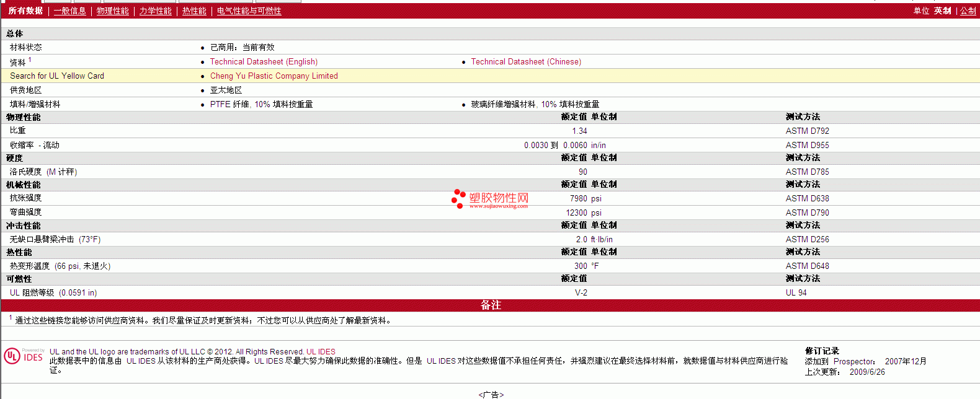The height and width of the screenshot is (399, 980).
Task: Select 英制 units
Action: pyautogui.click(x=942, y=11)
